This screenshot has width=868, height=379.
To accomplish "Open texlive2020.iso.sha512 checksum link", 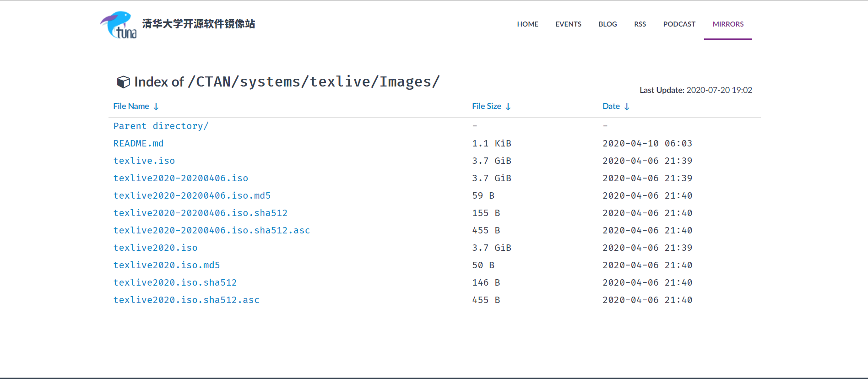I will [x=175, y=282].
